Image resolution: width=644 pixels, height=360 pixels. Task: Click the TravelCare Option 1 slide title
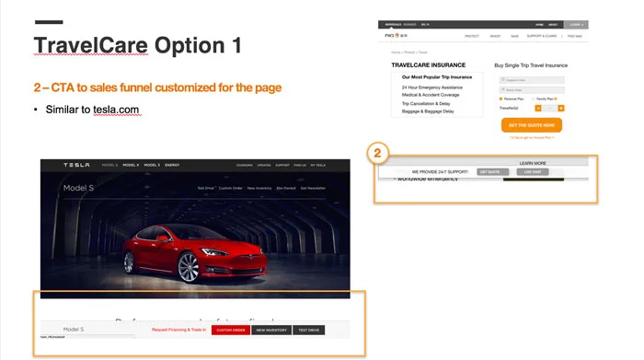138,45
